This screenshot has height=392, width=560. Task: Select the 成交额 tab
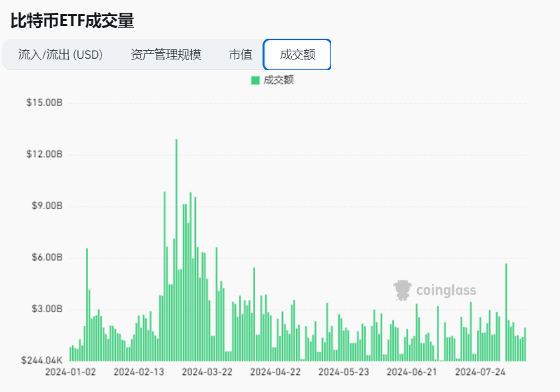pyautogui.click(x=297, y=55)
